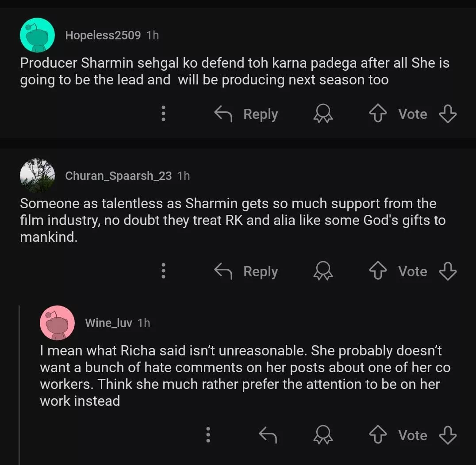
Task: Reply to Hopeless2509's comment
Action: [246, 114]
